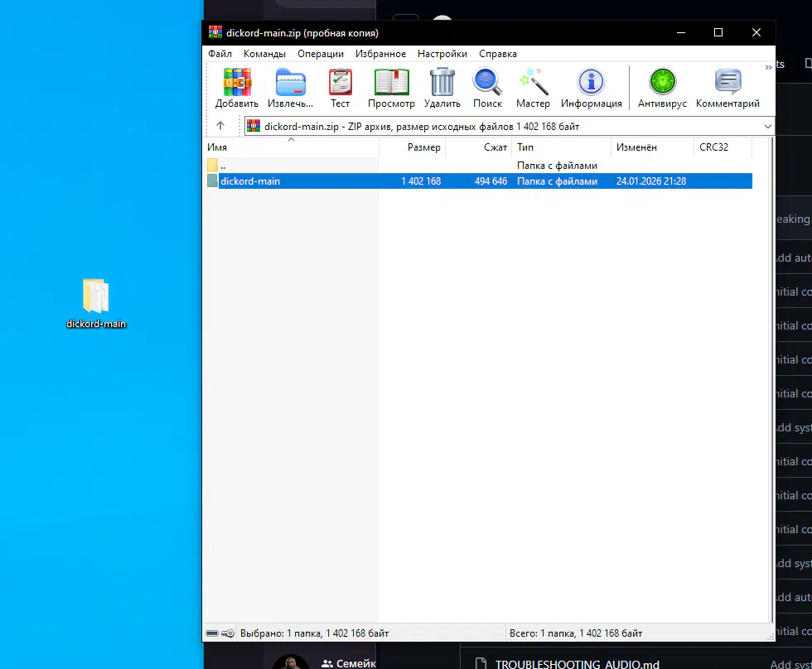Sort files by Размер column header
Screen dimensions: 812x669
pos(423,147)
